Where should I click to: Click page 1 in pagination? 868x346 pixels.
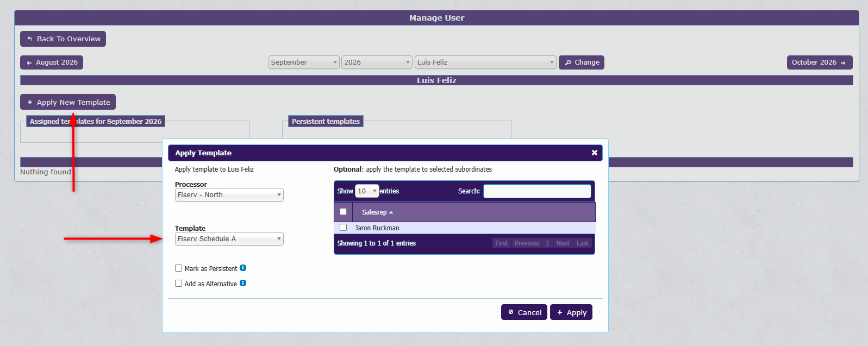pyautogui.click(x=548, y=243)
